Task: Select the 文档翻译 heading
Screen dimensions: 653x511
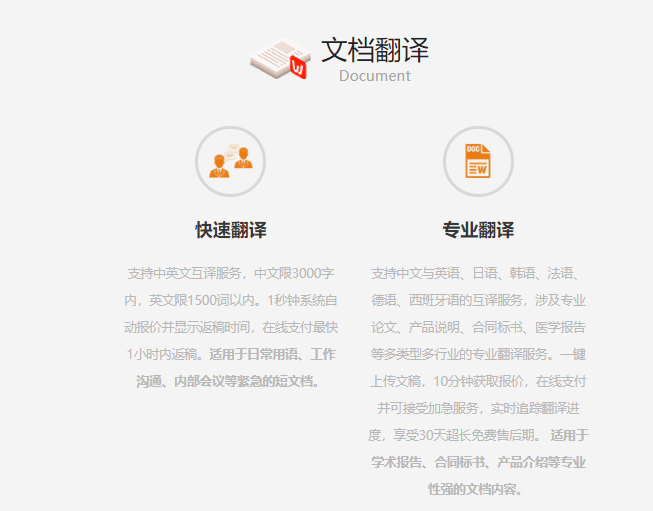Action: coord(374,50)
